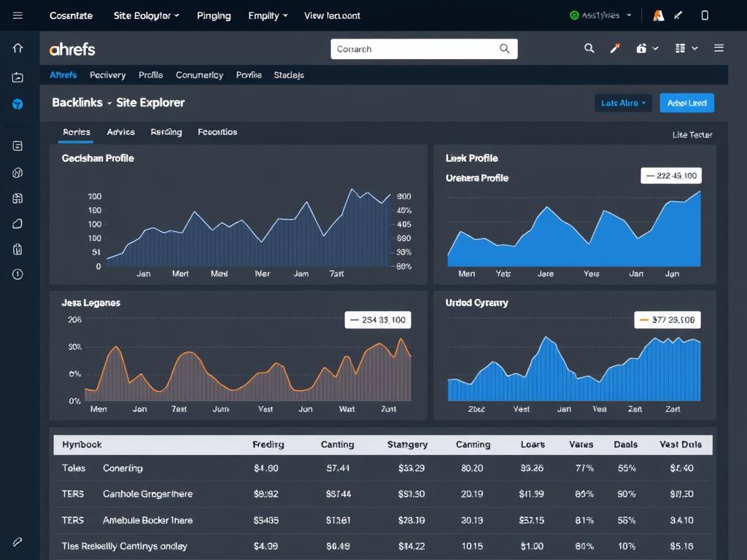This screenshot has height=560, width=747.
Task: Click the leaf-shaped sidebar icon
Action: point(18,224)
